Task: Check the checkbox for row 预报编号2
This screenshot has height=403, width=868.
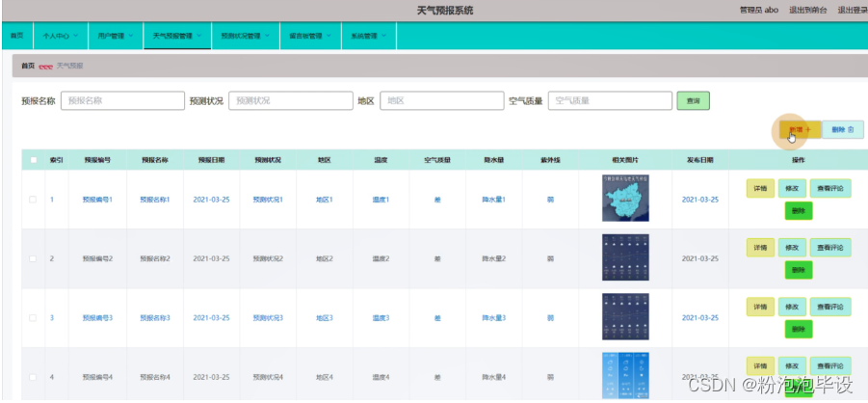Action: coord(33,259)
